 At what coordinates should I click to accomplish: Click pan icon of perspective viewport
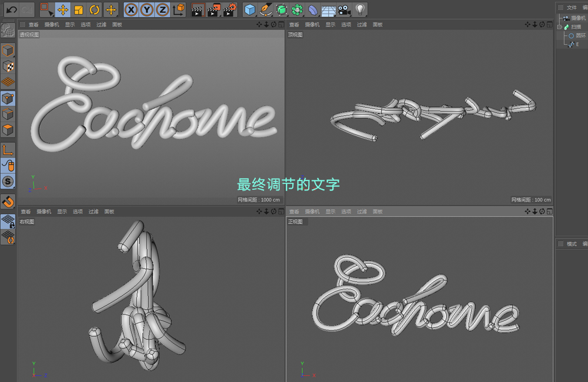pos(259,24)
